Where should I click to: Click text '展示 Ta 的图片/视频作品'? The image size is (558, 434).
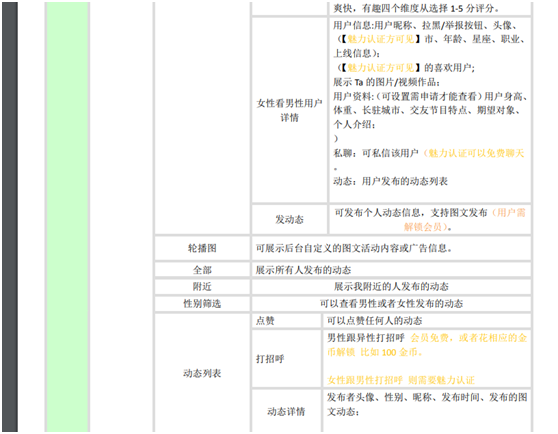coord(386,82)
